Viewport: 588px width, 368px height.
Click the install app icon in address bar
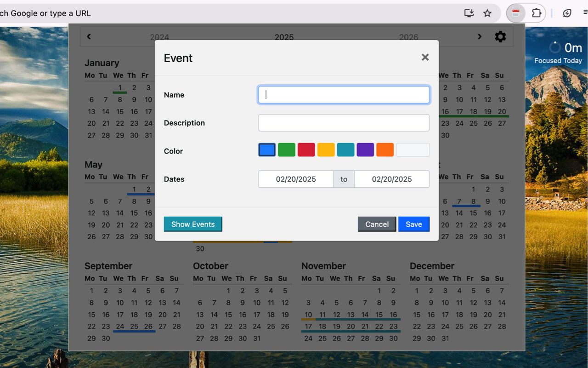(469, 13)
